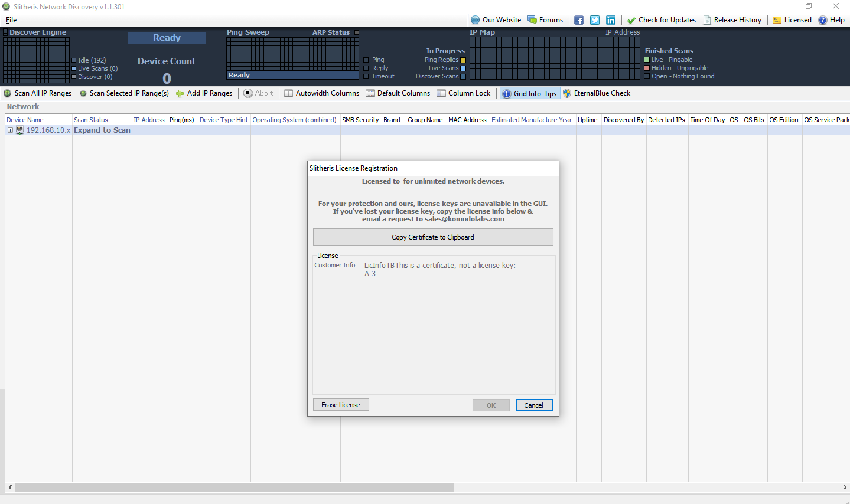This screenshot has width=850, height=504.
Task: Click Hidden - Unpingable red swatch
Action: [647, 68]
